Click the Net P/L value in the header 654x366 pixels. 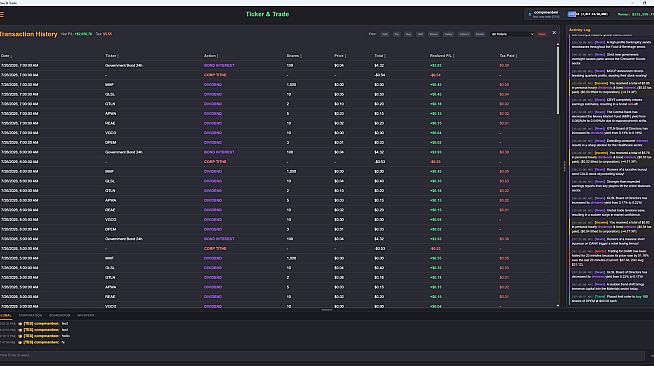[x=83, y=34]
